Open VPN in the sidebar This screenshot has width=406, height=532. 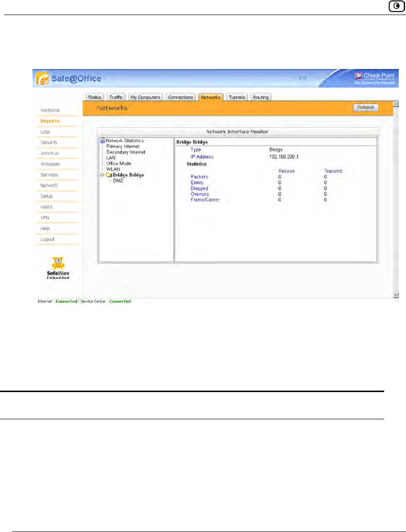45,218
